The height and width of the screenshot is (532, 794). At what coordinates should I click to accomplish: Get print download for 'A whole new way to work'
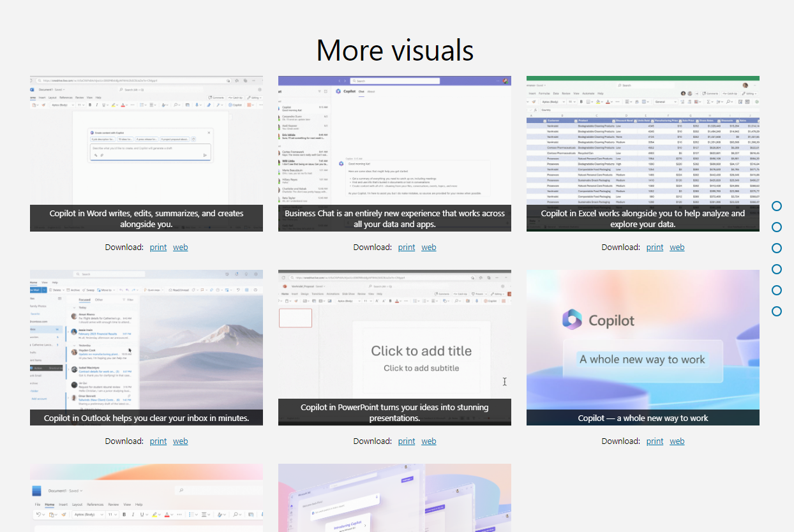tap(655, 441)
